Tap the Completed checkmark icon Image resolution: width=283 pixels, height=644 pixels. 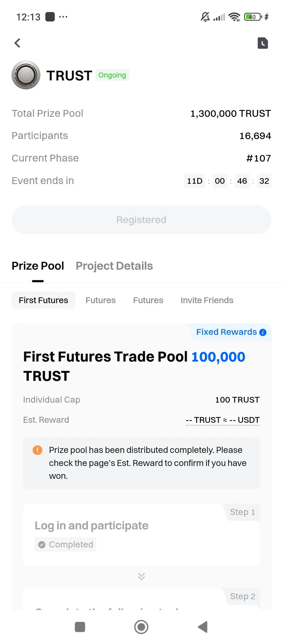tap(42, 545)
